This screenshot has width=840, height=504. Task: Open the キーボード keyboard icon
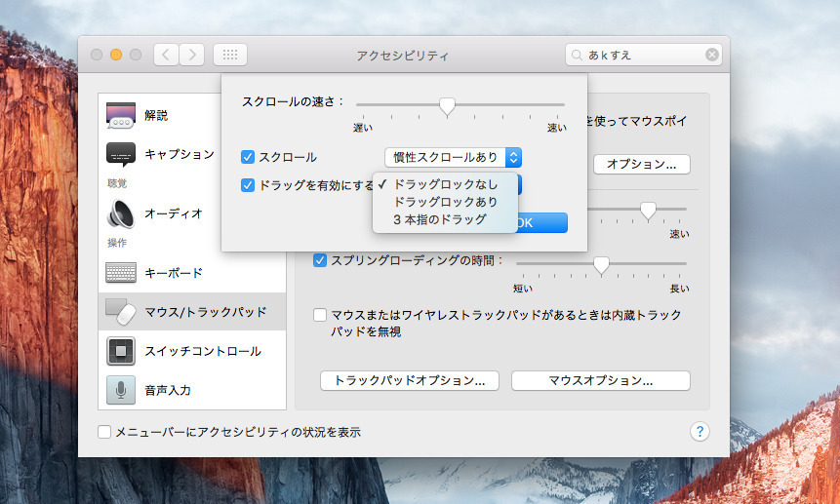click(121, 273)
